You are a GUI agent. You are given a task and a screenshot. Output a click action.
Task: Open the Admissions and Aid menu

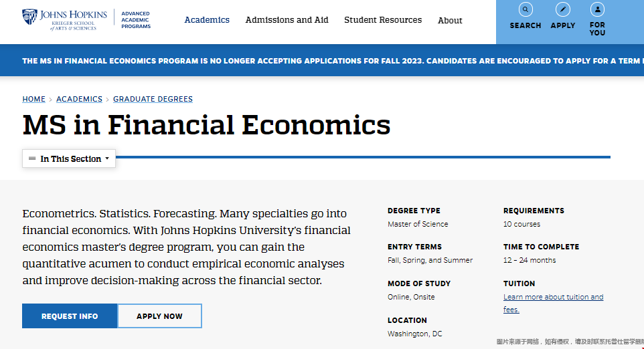click(287, 19)
